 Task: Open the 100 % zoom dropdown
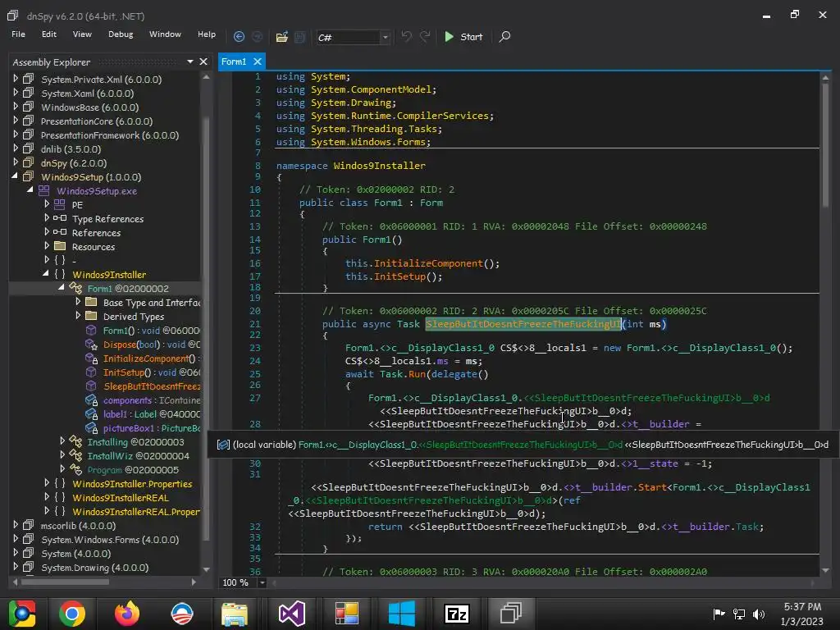(262, 582)
